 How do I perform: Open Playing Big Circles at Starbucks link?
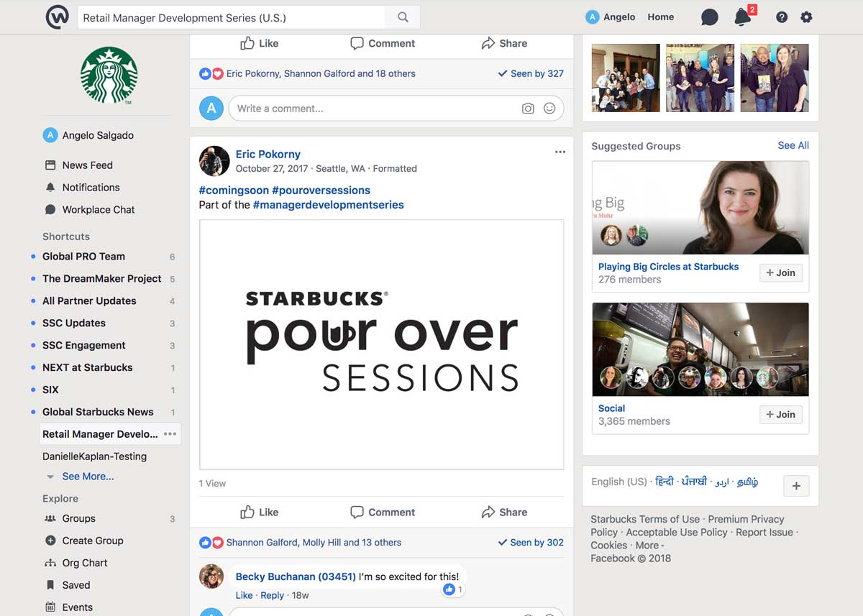(668, 267)
